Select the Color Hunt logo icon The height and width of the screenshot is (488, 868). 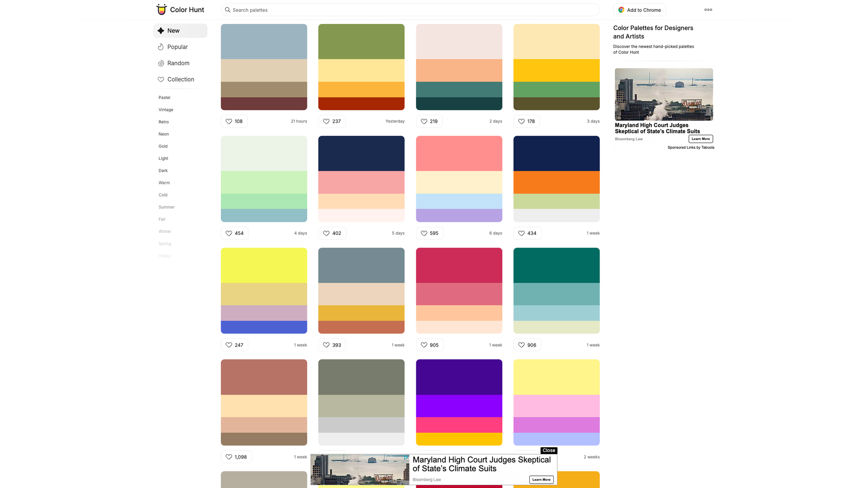(x=161, y=9)
